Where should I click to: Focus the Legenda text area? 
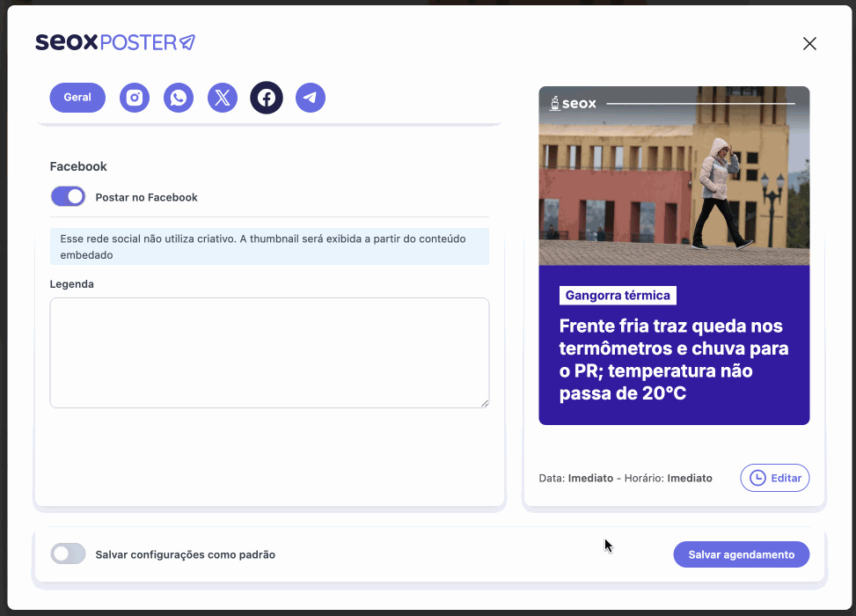[269, 352]
